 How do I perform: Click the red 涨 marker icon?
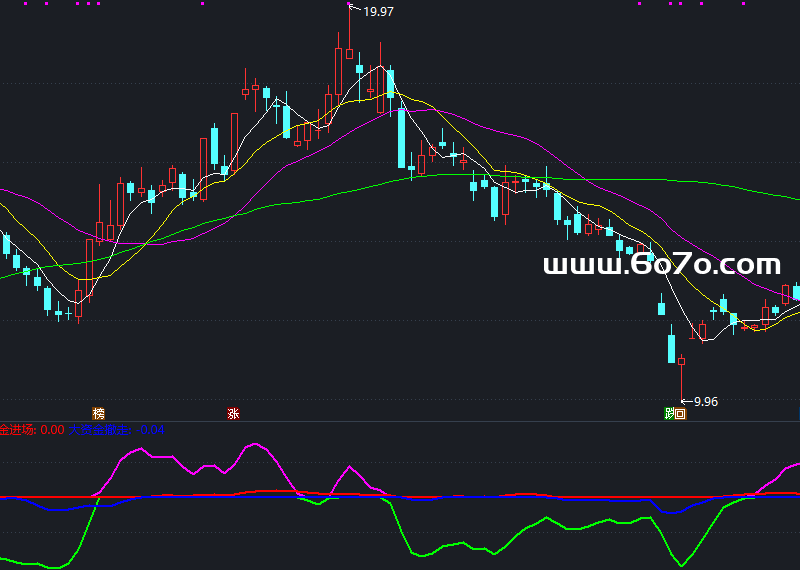tap(233, 413)
